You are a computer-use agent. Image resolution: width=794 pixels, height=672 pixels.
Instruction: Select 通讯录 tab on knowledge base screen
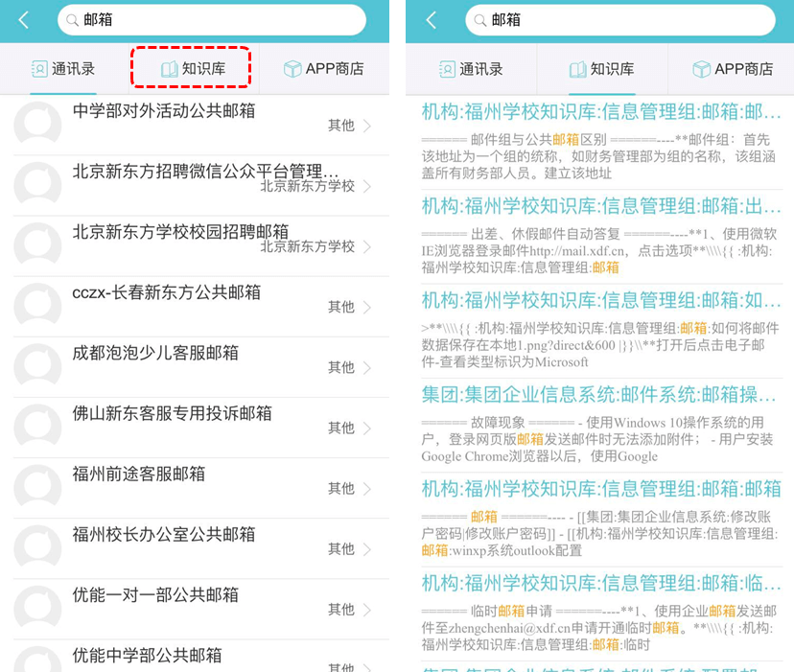pos(471,69)
